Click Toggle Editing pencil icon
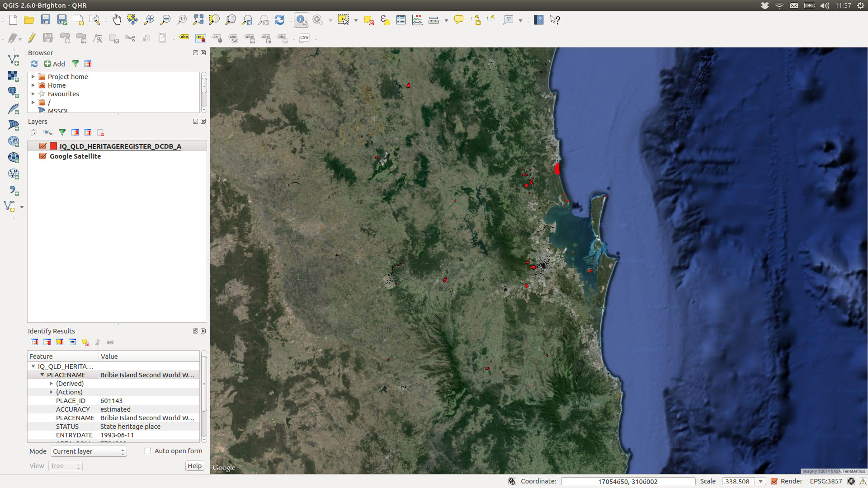 click(x=32, y=38)
